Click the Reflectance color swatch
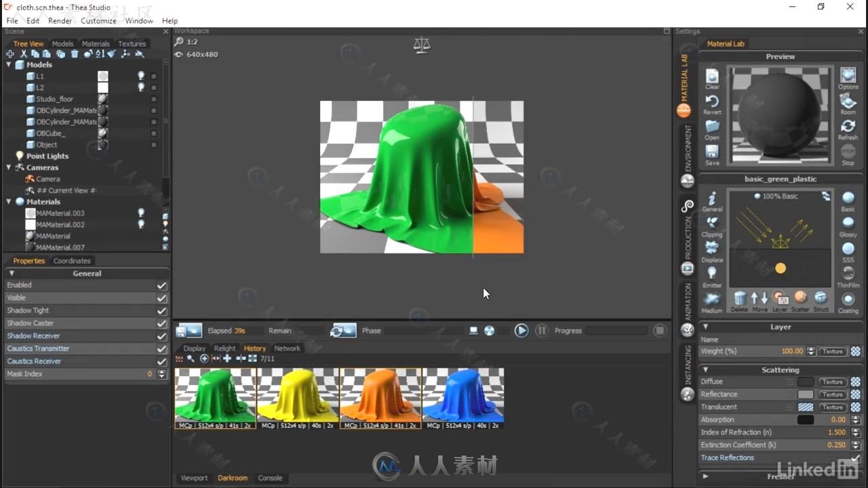 (805, 394)
